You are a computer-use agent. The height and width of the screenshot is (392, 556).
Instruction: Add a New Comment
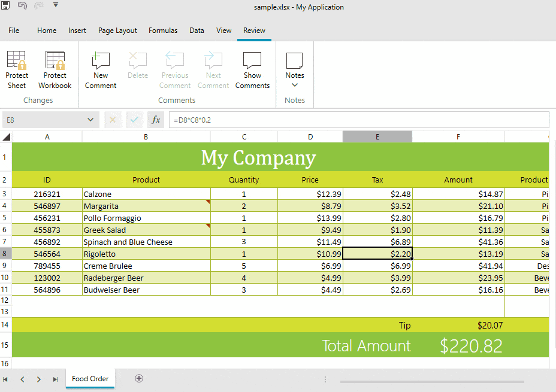101,60
